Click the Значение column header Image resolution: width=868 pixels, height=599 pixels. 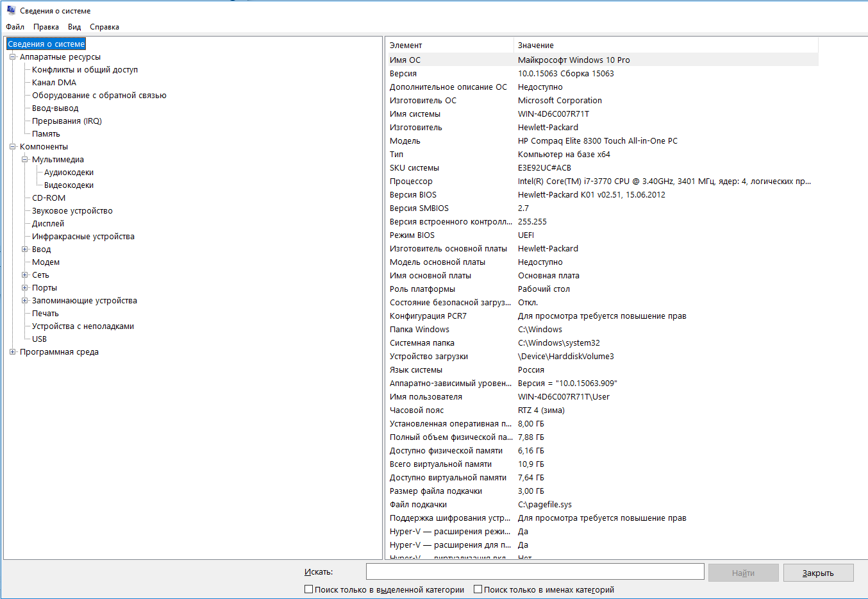pos(666,46)
